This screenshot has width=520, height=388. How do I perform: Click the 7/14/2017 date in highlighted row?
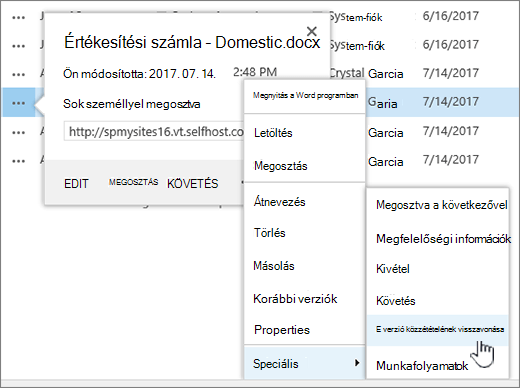point(451,102)
